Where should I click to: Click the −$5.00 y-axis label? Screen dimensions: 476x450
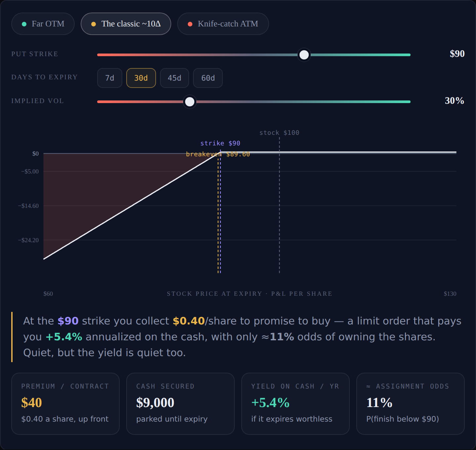(30, 171)
